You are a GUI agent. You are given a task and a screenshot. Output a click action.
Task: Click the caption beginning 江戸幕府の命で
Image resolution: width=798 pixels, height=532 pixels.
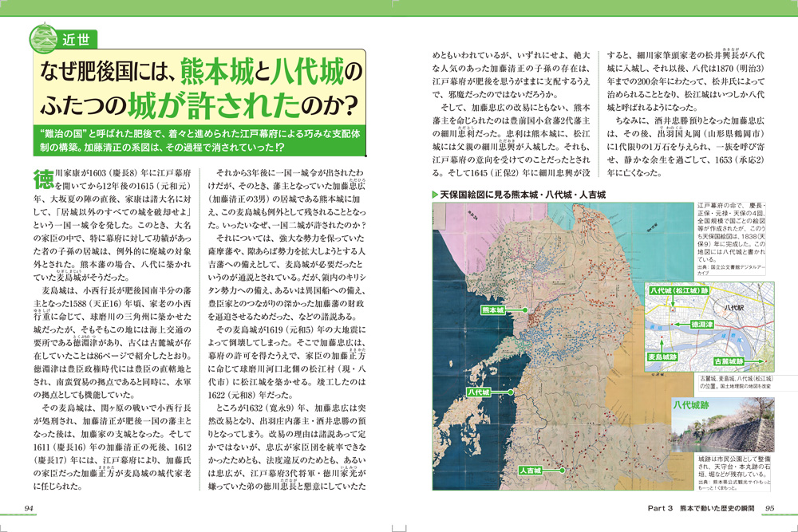pyautogui.click(x=731, y=239)
